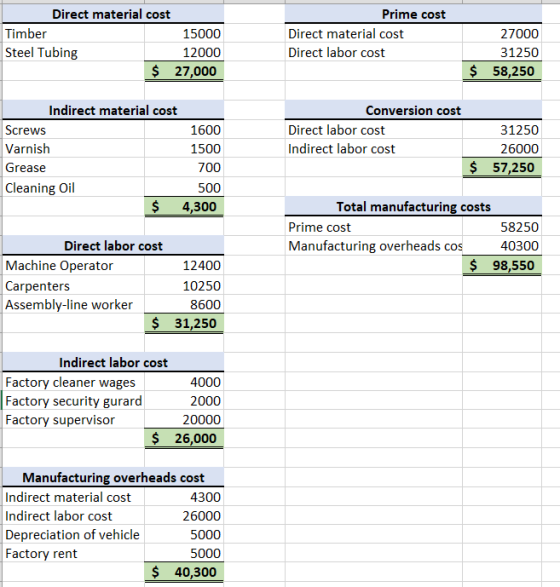This screenshot has width=560, height=587.
Task: Click the Direct material cost header cell
Action: pyautogui.click(x=113, y=14)
